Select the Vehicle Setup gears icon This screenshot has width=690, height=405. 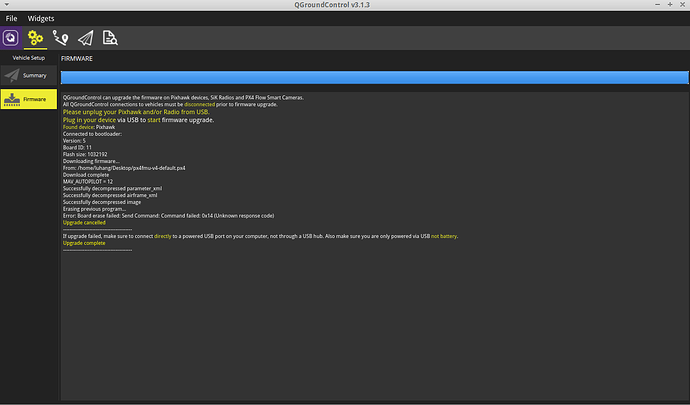[x=35, y=38]
